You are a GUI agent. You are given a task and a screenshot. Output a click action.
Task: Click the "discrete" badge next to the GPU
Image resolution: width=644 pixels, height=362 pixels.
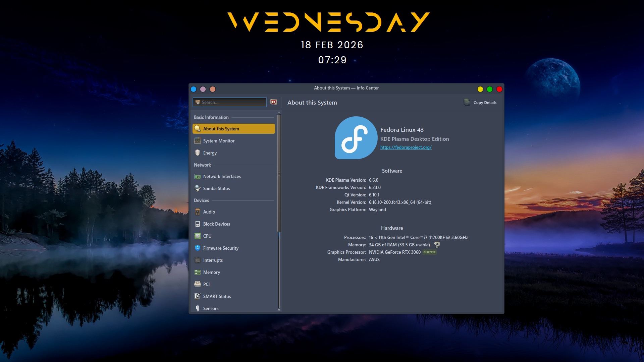pos(429,252)
